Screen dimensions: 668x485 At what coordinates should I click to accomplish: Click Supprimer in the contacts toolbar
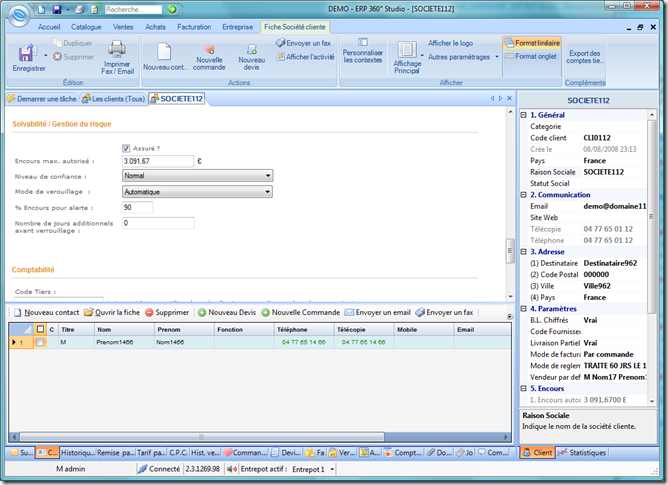coord(167,312)
